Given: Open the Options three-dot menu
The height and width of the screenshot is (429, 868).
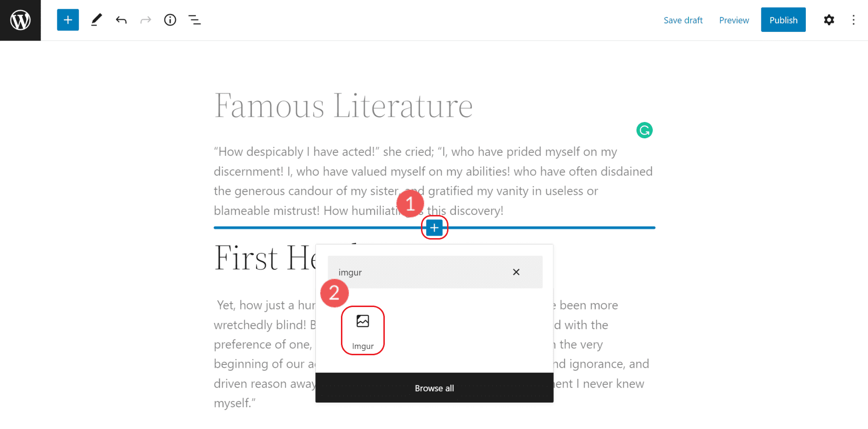Looking at the screenshot, I should pos(854,20).
